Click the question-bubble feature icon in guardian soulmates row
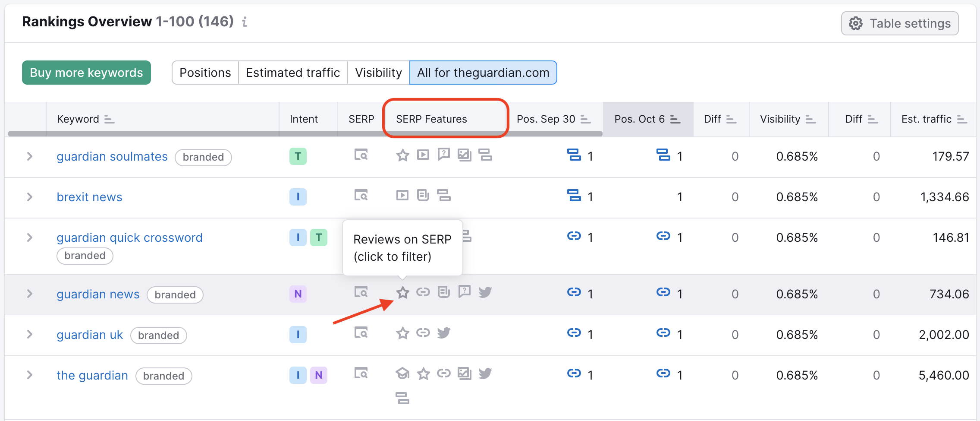980x421 pixels. (x=443, y=154)
